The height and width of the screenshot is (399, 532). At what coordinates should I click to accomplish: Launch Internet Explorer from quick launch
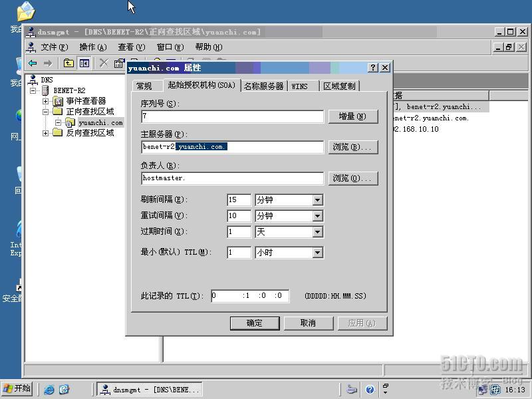coord(49,389)
